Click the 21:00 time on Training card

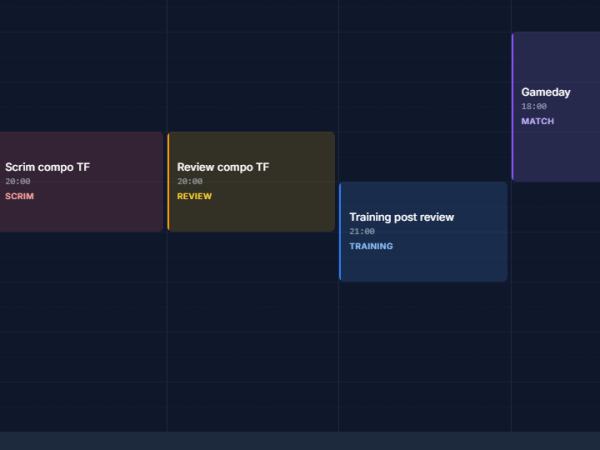click(x=362, y=231)
